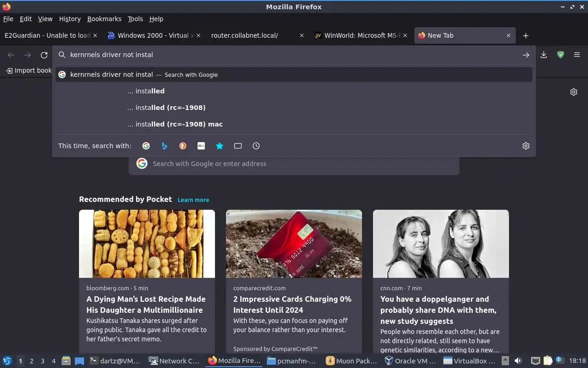The image size is (588, 368).
Task: Search history with the clock icon
Action: coord(256,146)
